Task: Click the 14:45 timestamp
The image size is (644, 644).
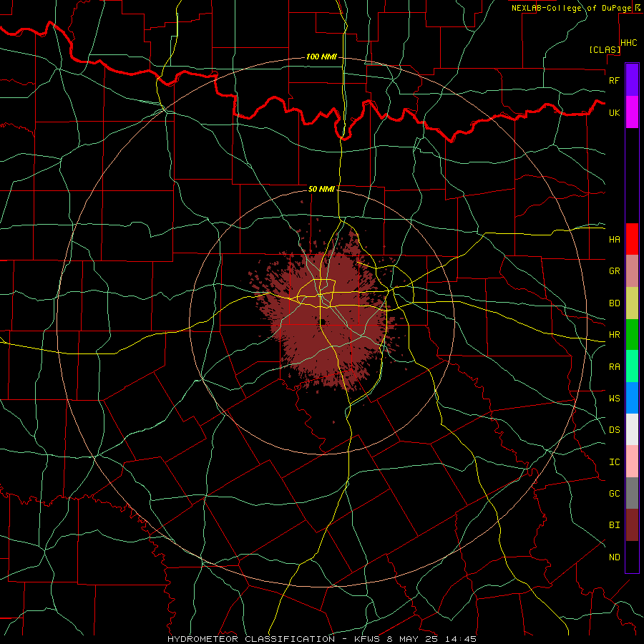Action: coord(461,639)
